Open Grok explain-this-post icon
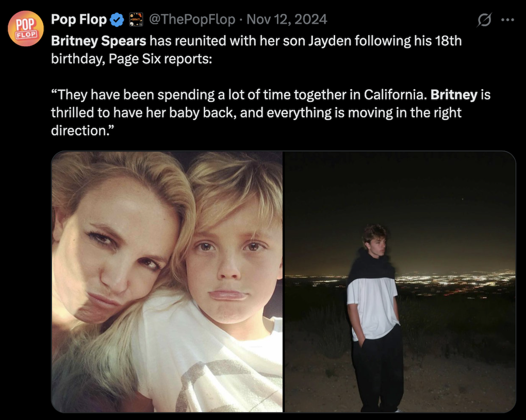Viewport: 526px width, 420px height. [483, 20]
